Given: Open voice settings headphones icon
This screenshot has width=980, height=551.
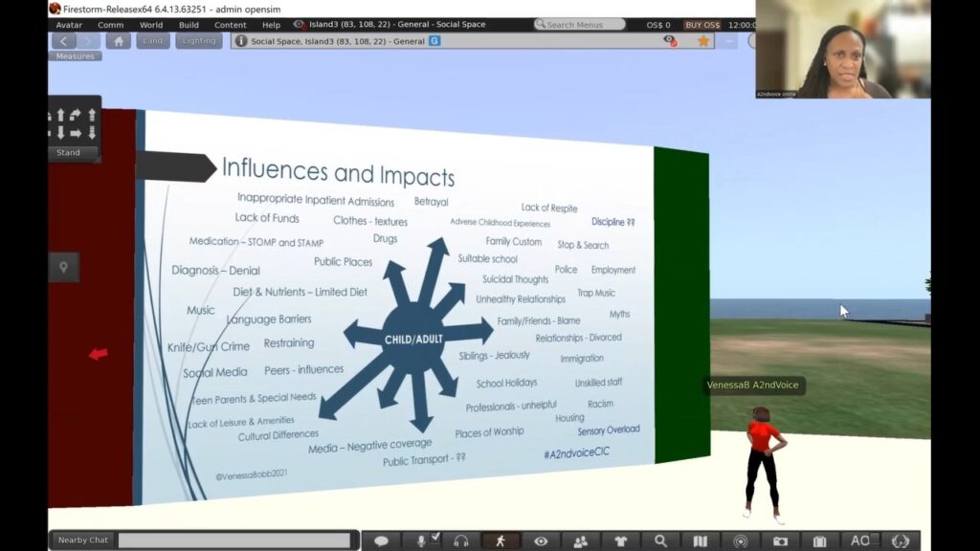Looking at the screenshot, I should pos(461,541).
